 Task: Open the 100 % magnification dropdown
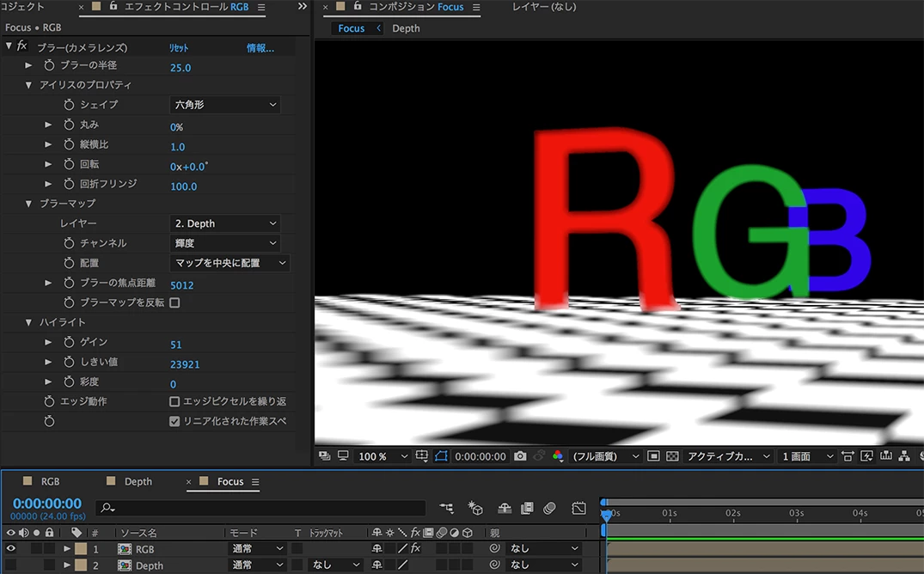pos(382,456)
